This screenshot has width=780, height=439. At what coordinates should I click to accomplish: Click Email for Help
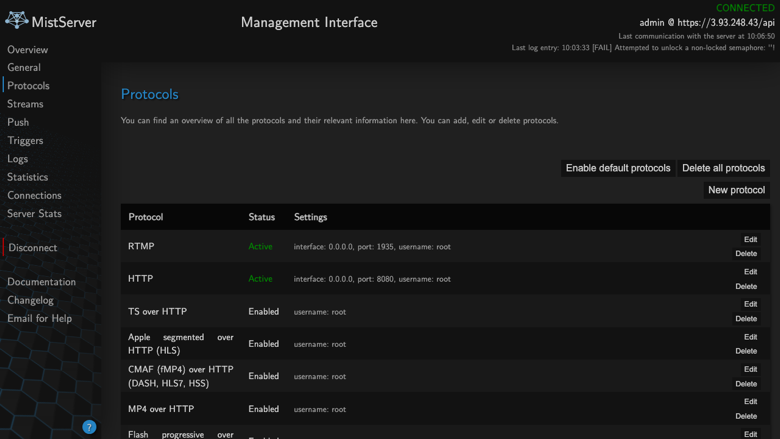click(39, 318)
